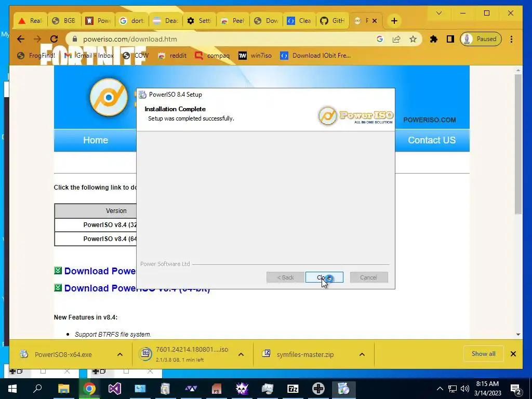This screenshot has width=532, height=399.
Task: Switch to the GitHub tab
Action: pos(333,21)
